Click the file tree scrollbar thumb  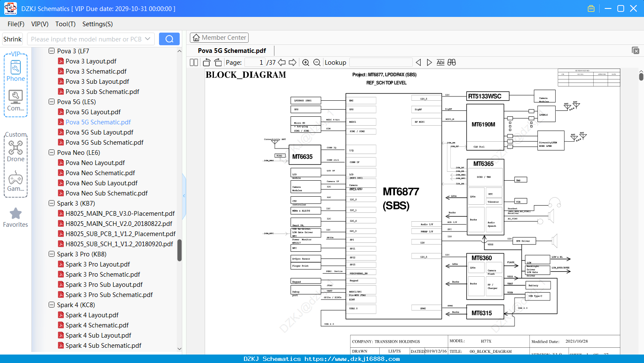(x=179, y=250)
